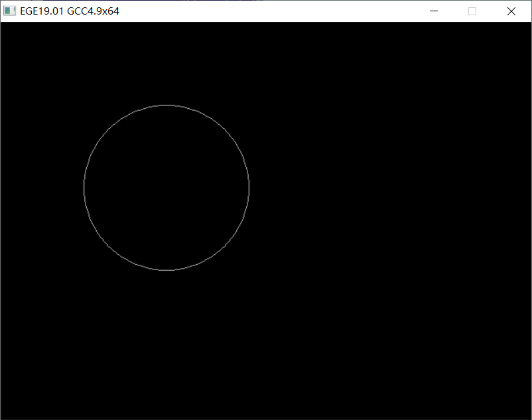Click the right edge of the circle
This screenshot has height=420, width=532.
249,188
